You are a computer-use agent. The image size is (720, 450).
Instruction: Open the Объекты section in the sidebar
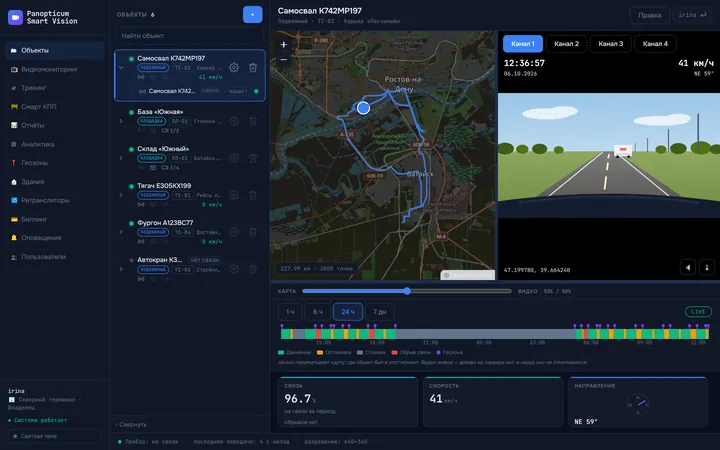coord(55,51)
